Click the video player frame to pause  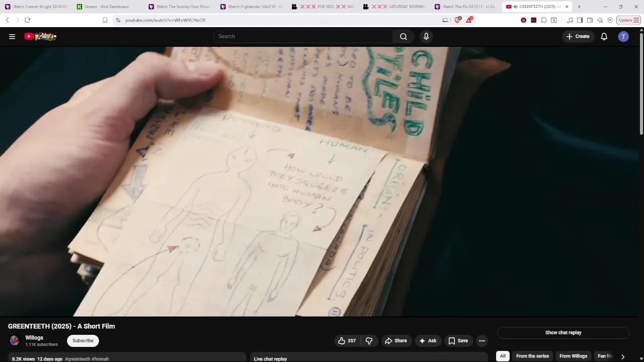tap(319, 182)
